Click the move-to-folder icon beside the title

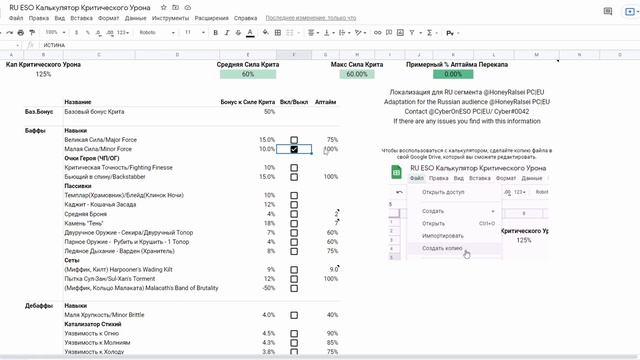pyautogui.click(x=176, y=8)
